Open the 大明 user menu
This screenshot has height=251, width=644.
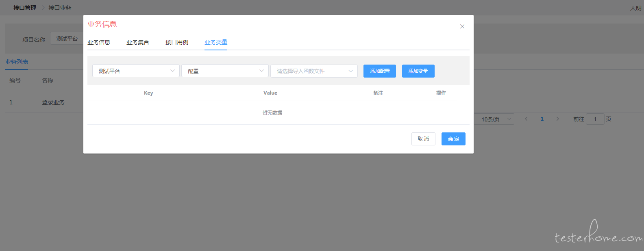point(636,8)
